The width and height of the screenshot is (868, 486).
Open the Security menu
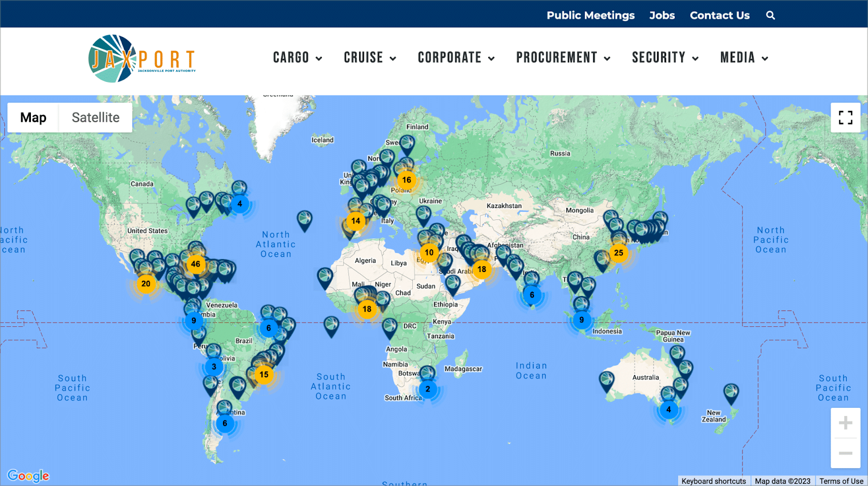[665, 58]
